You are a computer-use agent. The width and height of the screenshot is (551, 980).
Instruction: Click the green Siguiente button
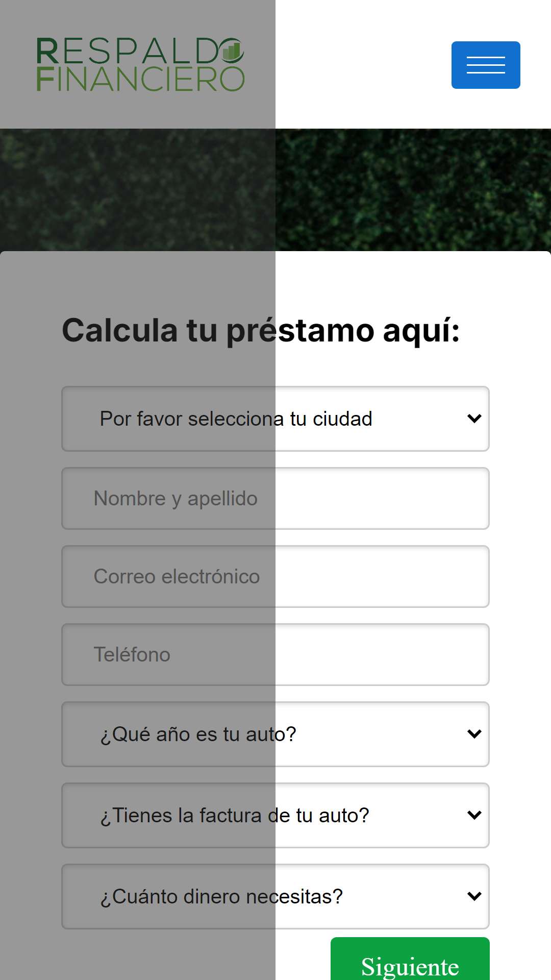(410, 960)
